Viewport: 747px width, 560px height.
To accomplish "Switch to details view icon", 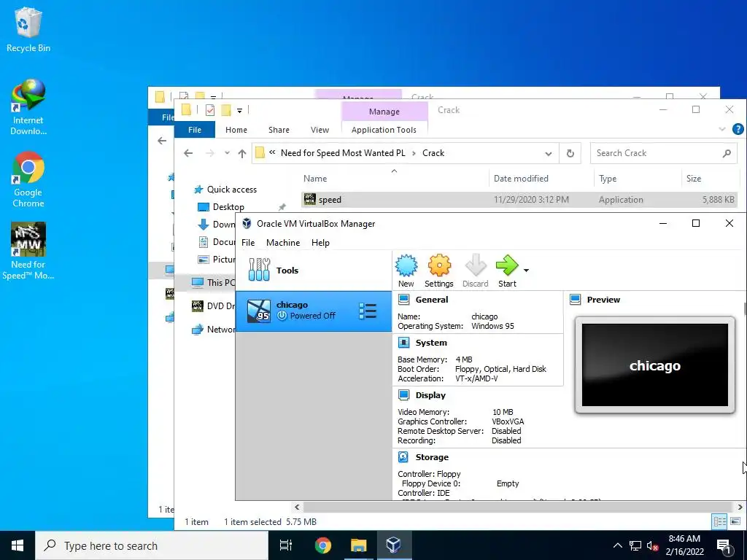I will tap(720, 522).
